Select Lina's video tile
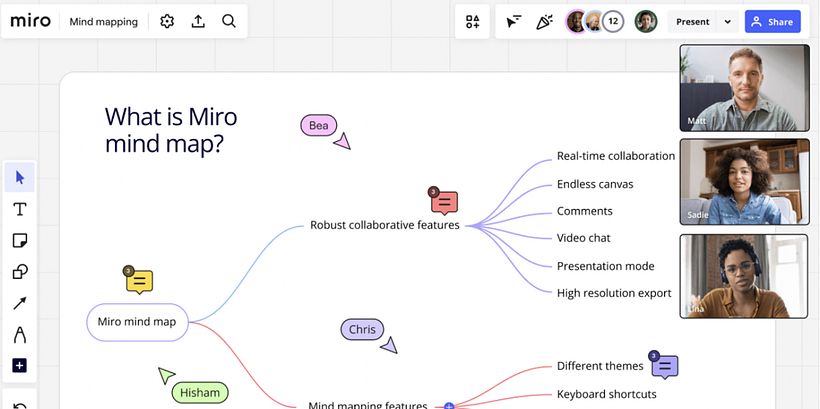This screenshot has width=820, height=409. (x=745, y=276)
